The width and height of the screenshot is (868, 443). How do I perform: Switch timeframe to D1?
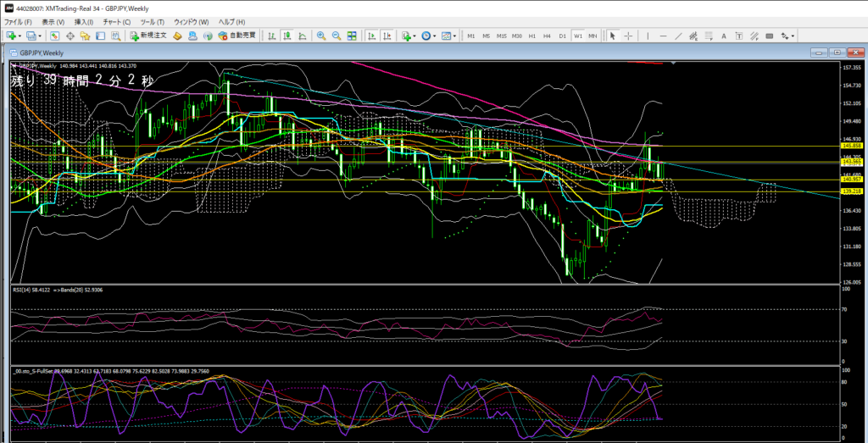coord(563,36)
